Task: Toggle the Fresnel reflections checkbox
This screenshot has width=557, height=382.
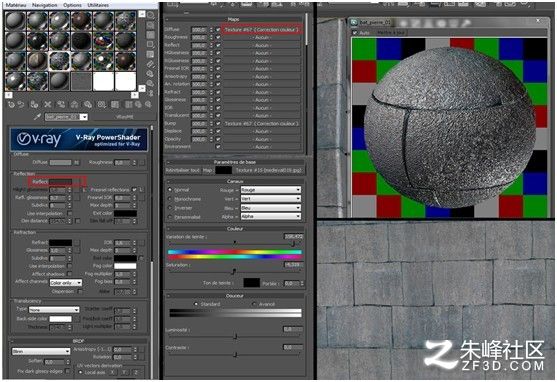Action: pos(134,190)
